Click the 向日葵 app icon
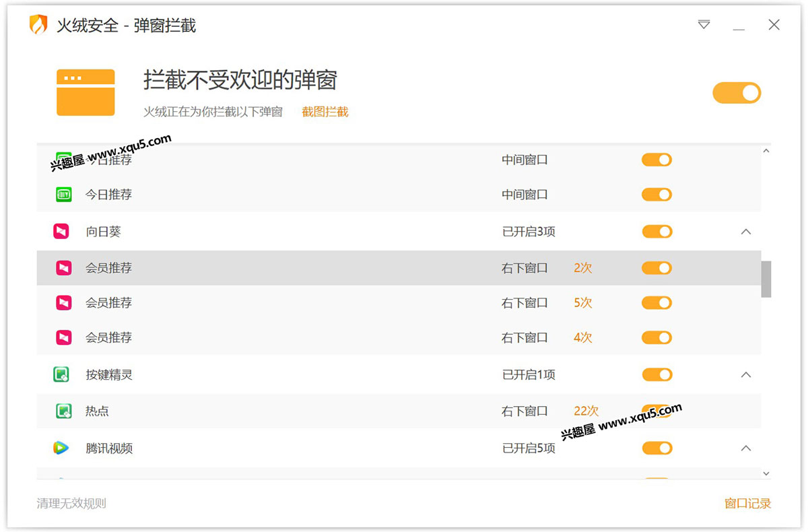Image resolution: width=808 pixels, height=532 pixels. 61,232
